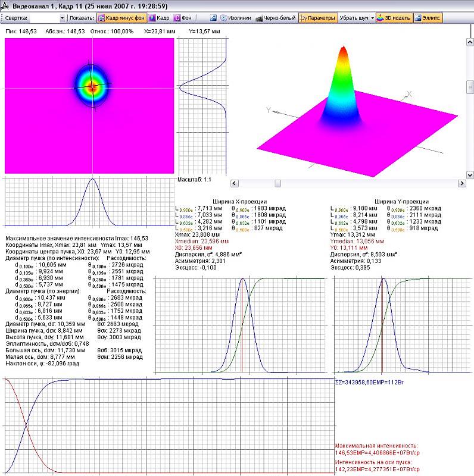Toggle the 'Параметры' panel

(318, 18)
